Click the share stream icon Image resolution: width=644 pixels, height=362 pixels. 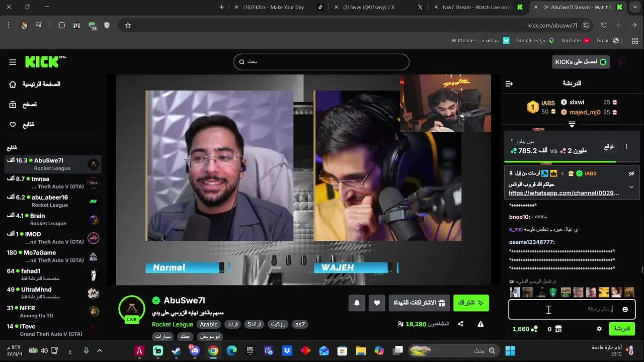coord(460,324)
